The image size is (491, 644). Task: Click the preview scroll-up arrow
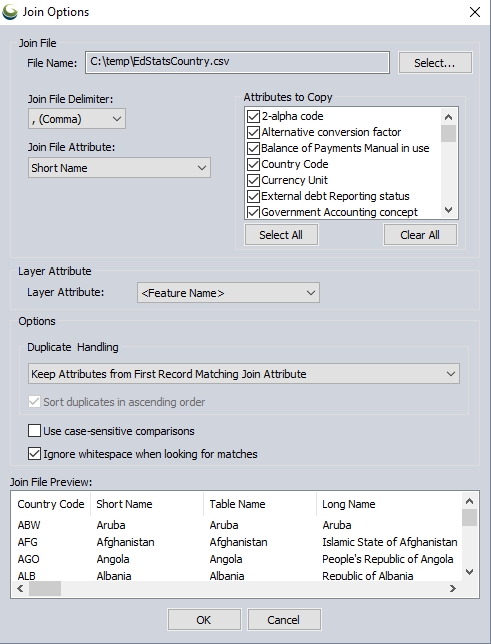point(470,501)
